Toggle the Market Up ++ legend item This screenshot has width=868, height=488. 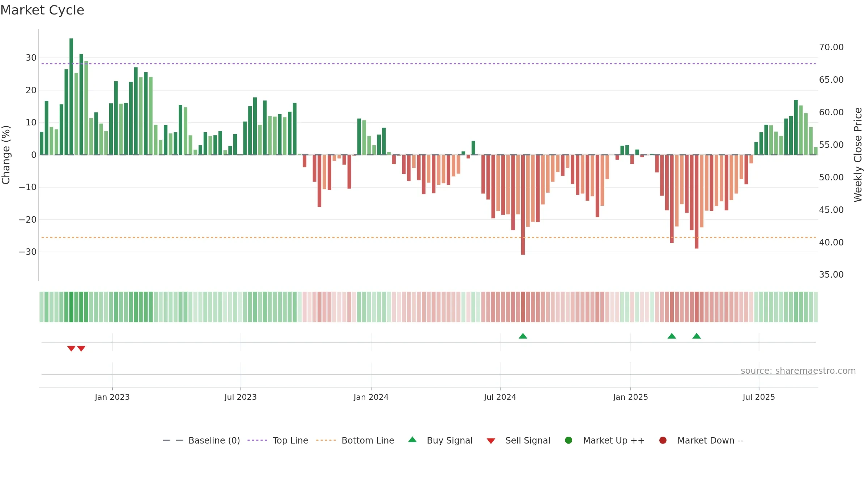click(x=605, y=440)
